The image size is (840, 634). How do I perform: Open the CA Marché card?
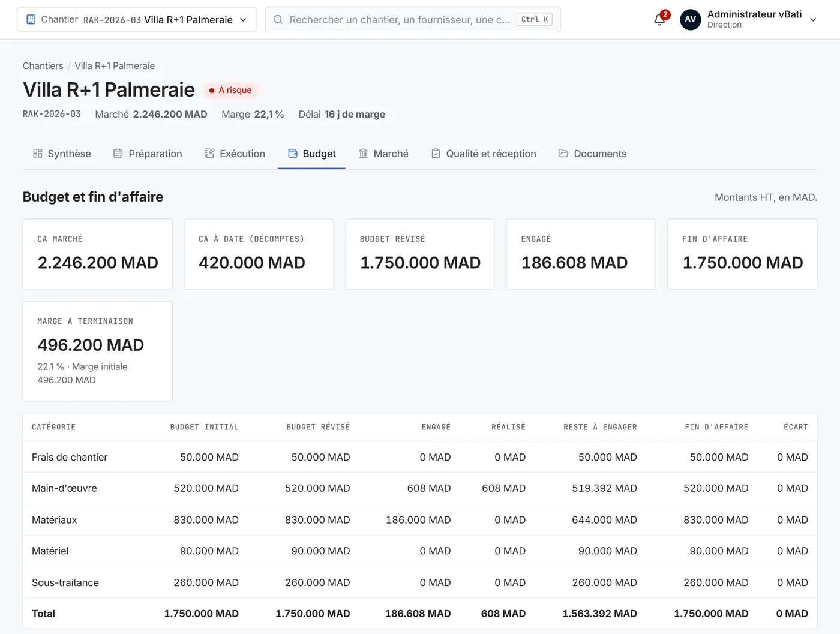click(98, 254)
